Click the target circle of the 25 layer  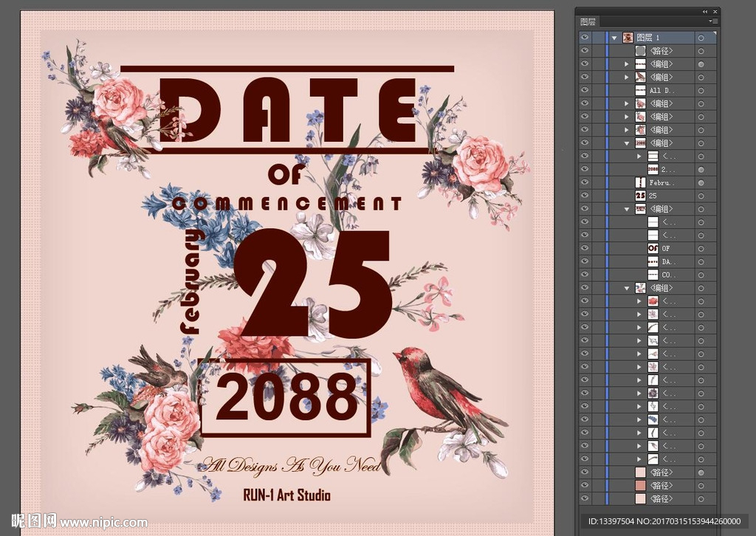[x=701, y=196]
